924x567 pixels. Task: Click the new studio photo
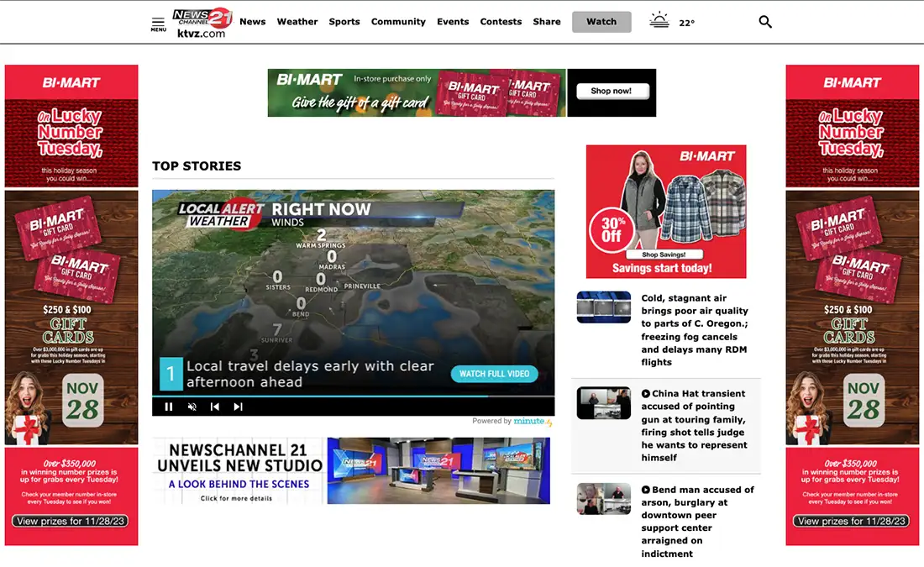(438, 471)
